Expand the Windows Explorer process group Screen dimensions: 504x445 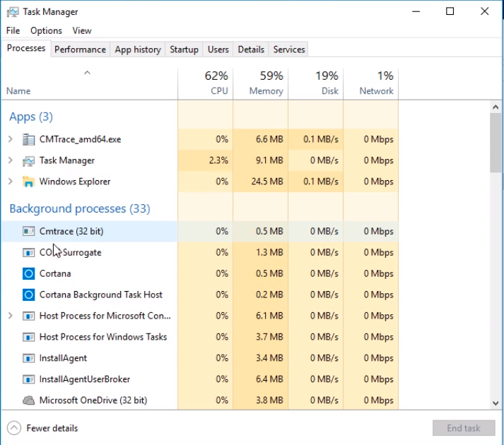11,182
